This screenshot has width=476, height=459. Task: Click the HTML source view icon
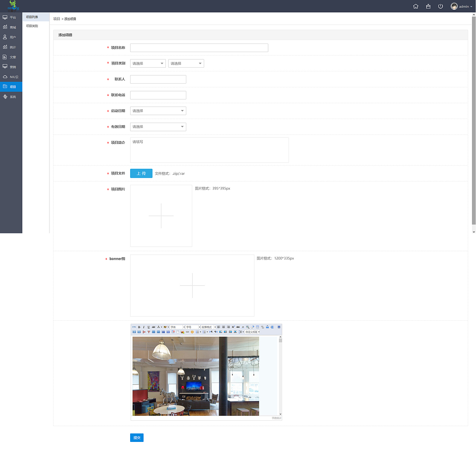pyautogui.click(x=134, y=327)
